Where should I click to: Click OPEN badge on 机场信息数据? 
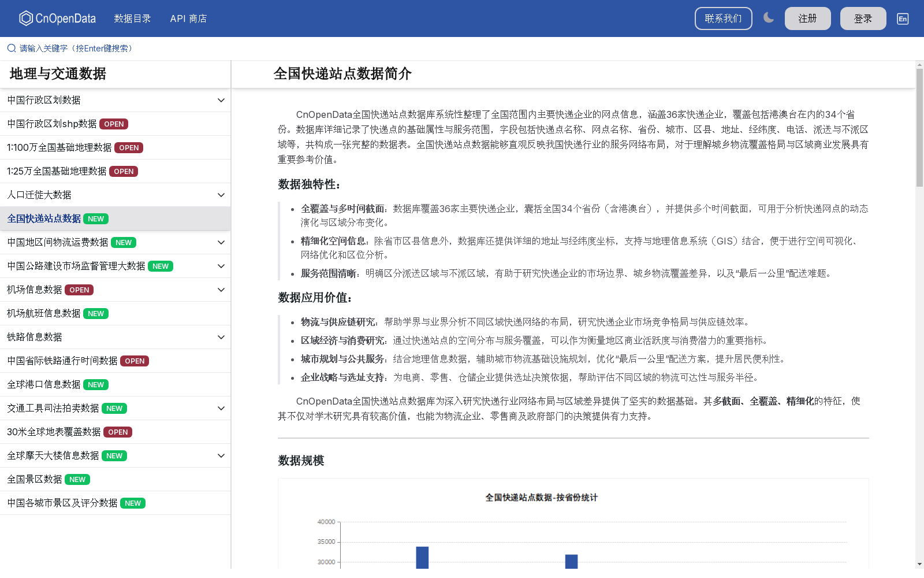tap(79, 290)
